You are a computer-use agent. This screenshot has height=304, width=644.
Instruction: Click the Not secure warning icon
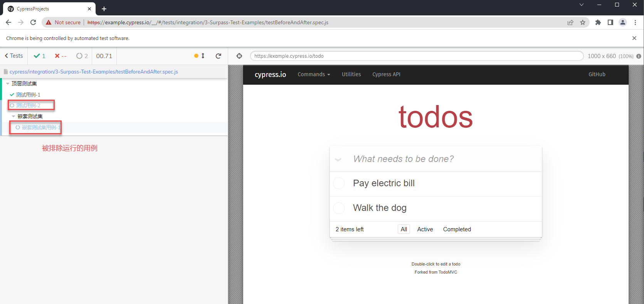tap(49, 22)
